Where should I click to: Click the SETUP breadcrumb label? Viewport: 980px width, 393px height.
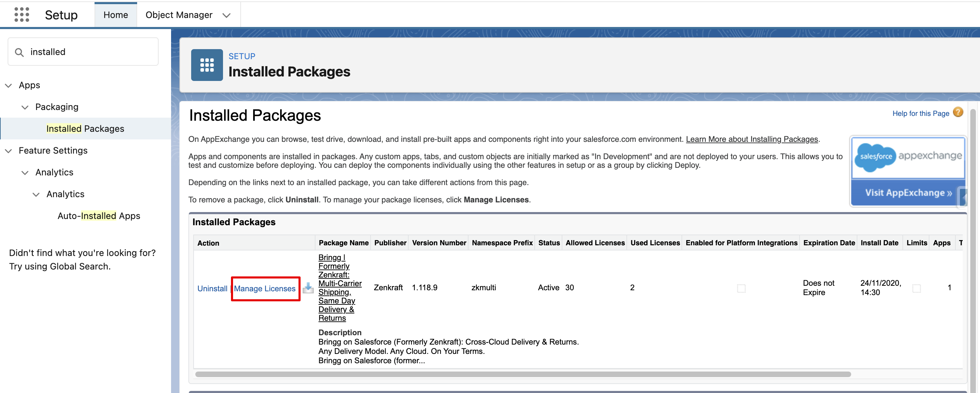click(242, 56)
